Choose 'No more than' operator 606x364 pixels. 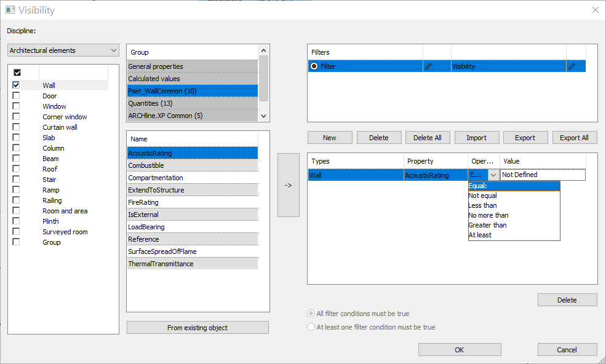(x=514, y=215)
